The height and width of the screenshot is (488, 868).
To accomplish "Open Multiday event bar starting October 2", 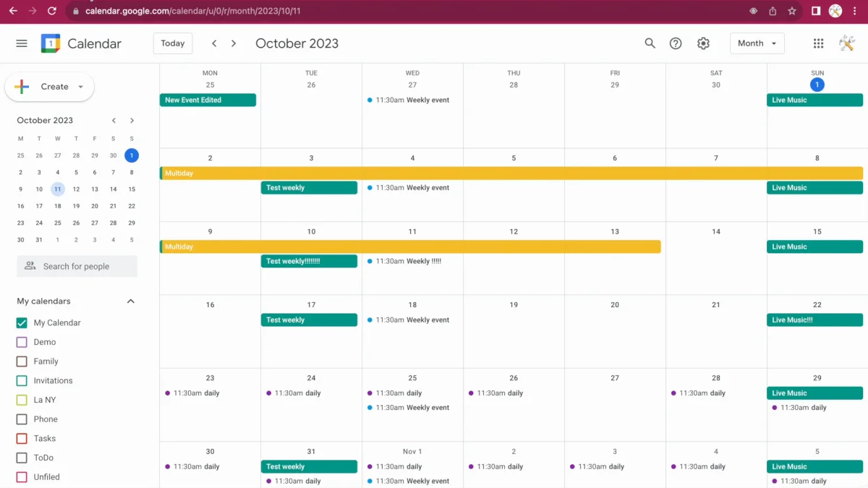I will [x=511, y=174].
